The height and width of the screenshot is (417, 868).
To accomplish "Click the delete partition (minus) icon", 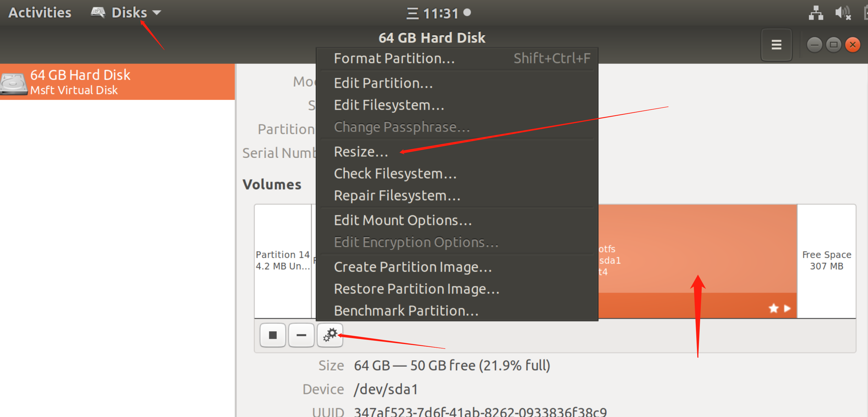I will tap(301, 335).
